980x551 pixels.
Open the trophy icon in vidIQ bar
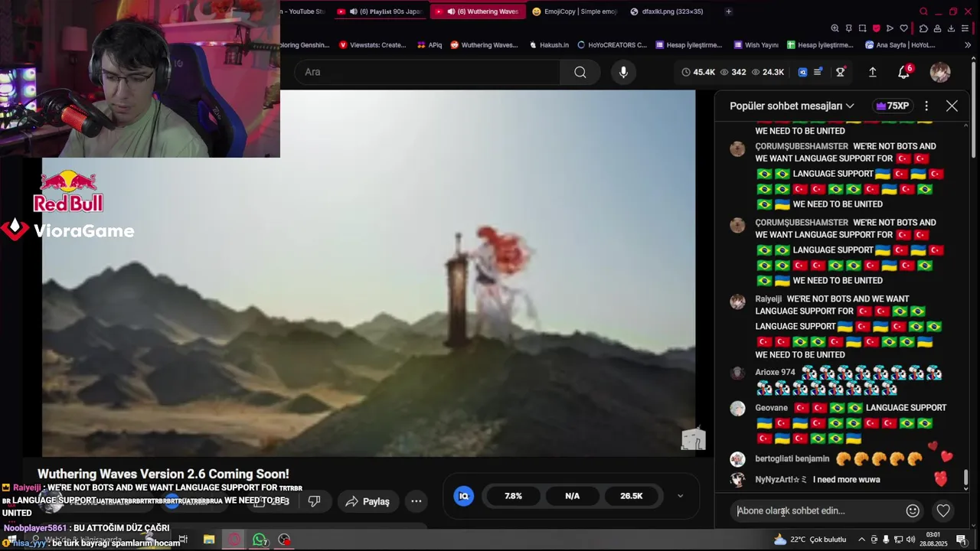(840, 72)
